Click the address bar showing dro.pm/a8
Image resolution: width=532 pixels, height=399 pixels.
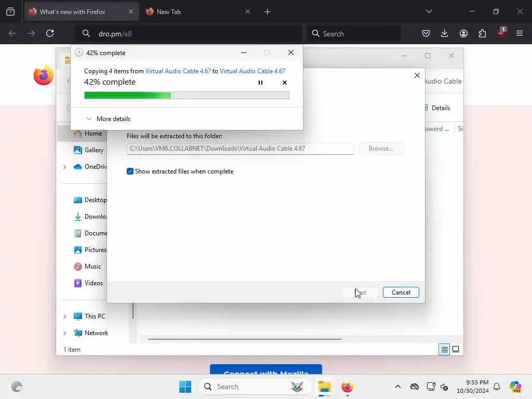tap(188, 34)
